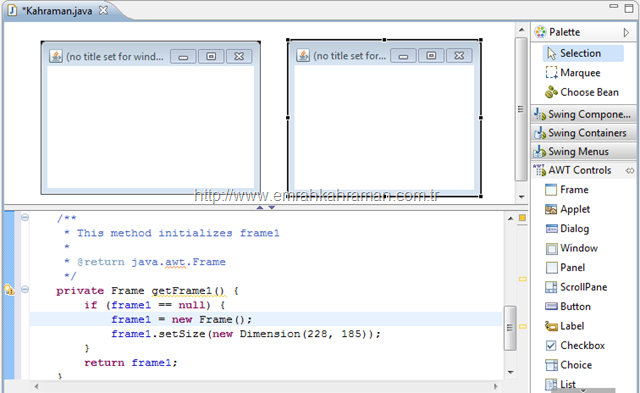Select the Button AWT control
640x393 pixels.
[x=568, y=306]
